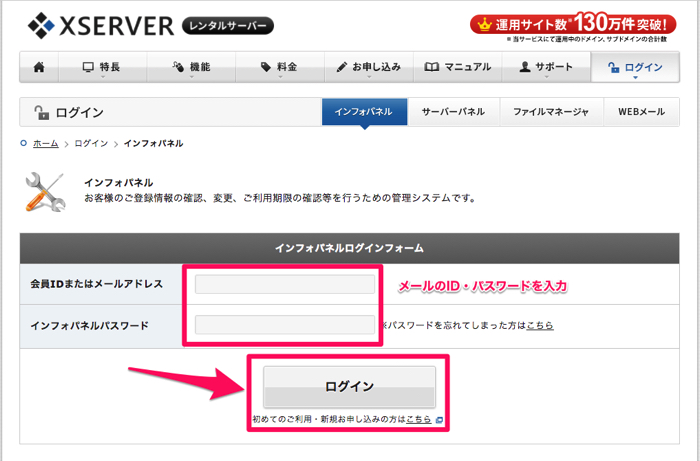Switch to ファイルマネージャ tab
700x461 pixels.
coord(551,112)
